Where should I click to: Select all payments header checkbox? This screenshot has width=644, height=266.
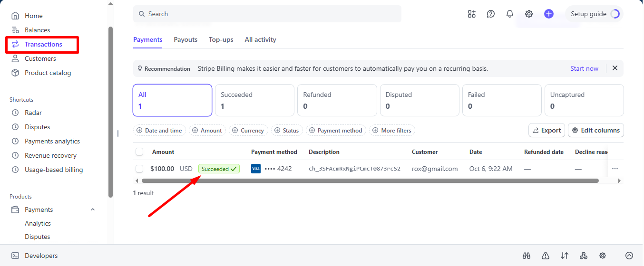pyautogui.click(x=139, y=152)
